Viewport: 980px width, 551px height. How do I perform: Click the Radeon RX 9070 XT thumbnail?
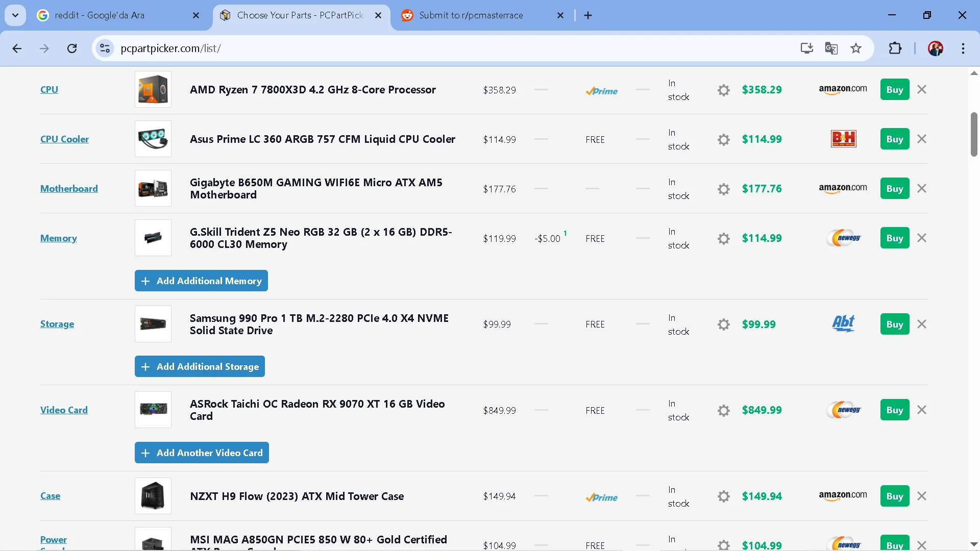[153, 410]
